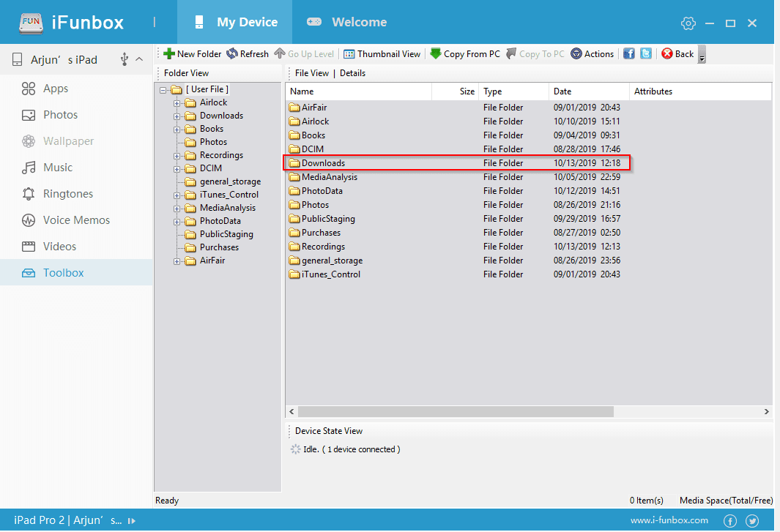Image resolution: width=780 pixels, height=532 pixels.
Task: Click Copy From PC
Action: coord(465,53)
